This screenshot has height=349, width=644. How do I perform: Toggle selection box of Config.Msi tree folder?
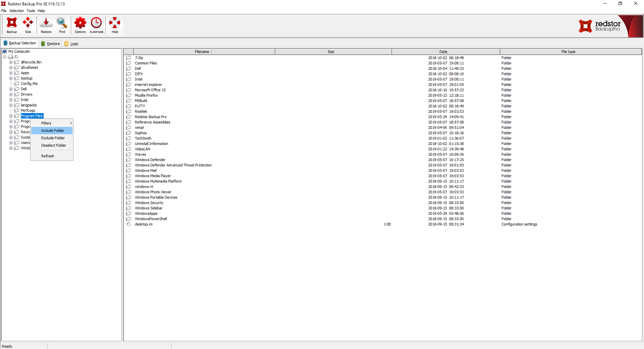pyautogui.click(x=17, y=84)
